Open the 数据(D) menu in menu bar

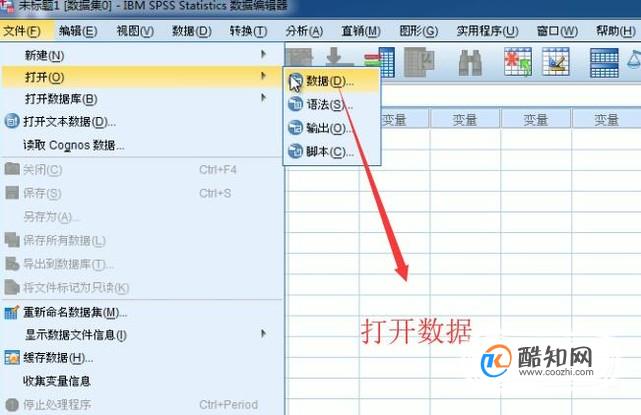[191, 31]
